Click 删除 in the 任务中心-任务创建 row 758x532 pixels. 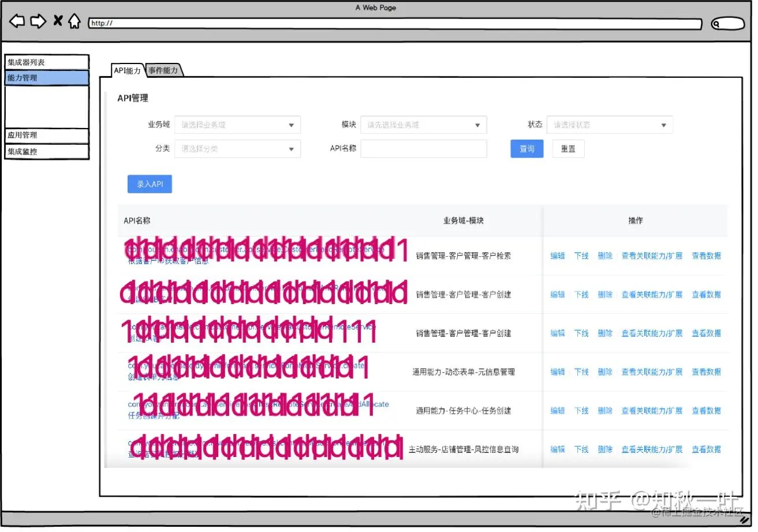point(605,411)
